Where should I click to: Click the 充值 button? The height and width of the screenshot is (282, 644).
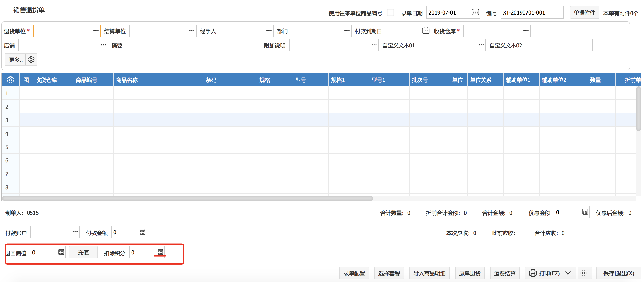coord(83,252)
